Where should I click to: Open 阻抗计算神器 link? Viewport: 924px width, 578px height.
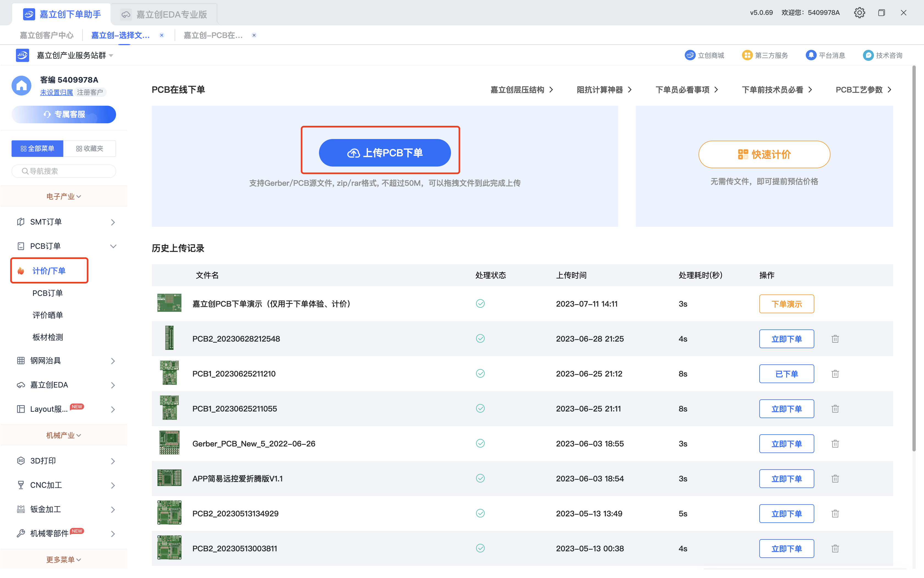tap(604, 90)
